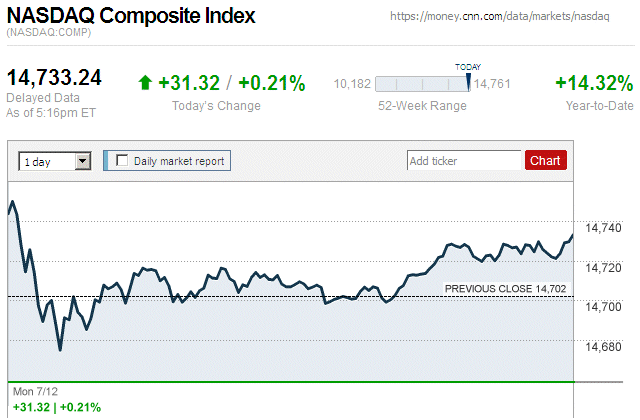The height and width of the screenshot is (420, 640).
Task: Click the green up arrow beside today's change
Action: 145,84
